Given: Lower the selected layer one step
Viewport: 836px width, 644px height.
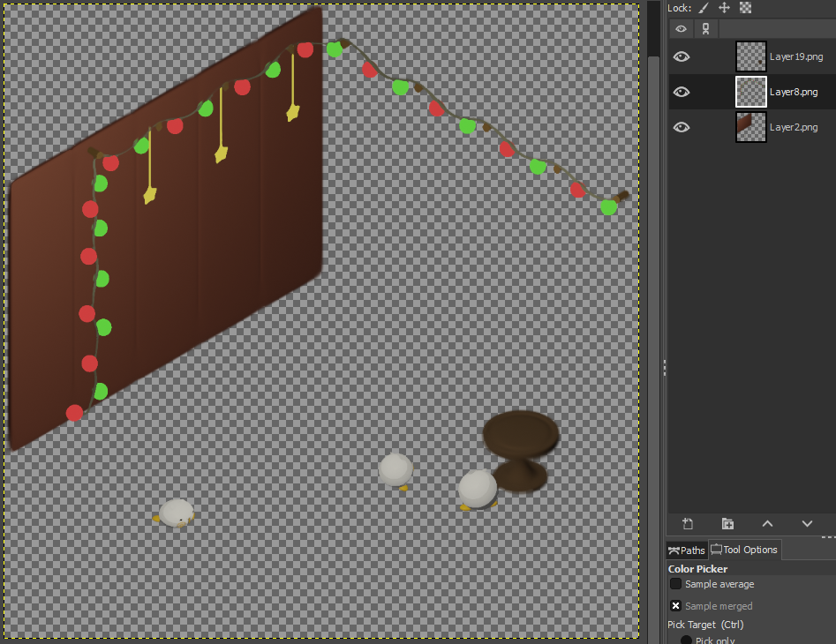Looking at the screenshot, I should click(807, 524).
